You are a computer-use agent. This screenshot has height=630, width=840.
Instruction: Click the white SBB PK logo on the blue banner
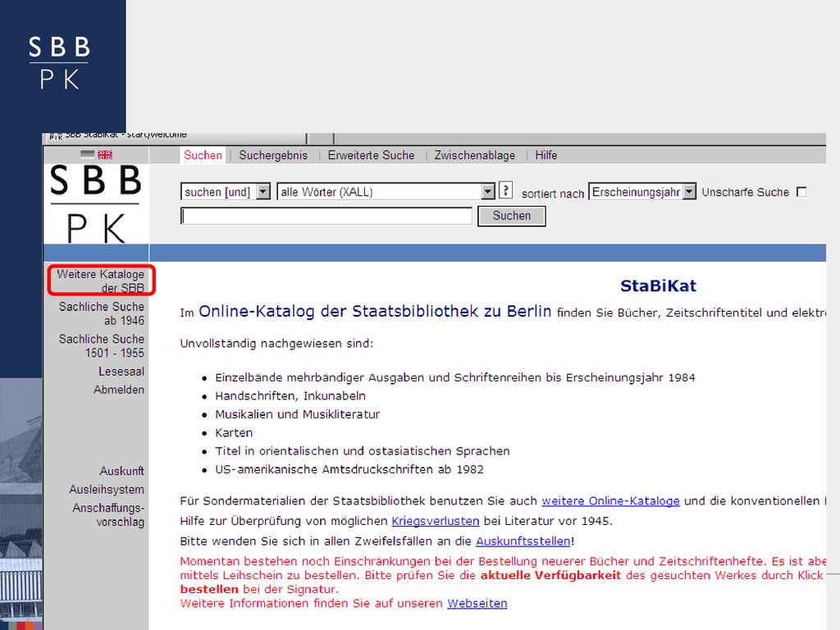(x=59, y=62)
